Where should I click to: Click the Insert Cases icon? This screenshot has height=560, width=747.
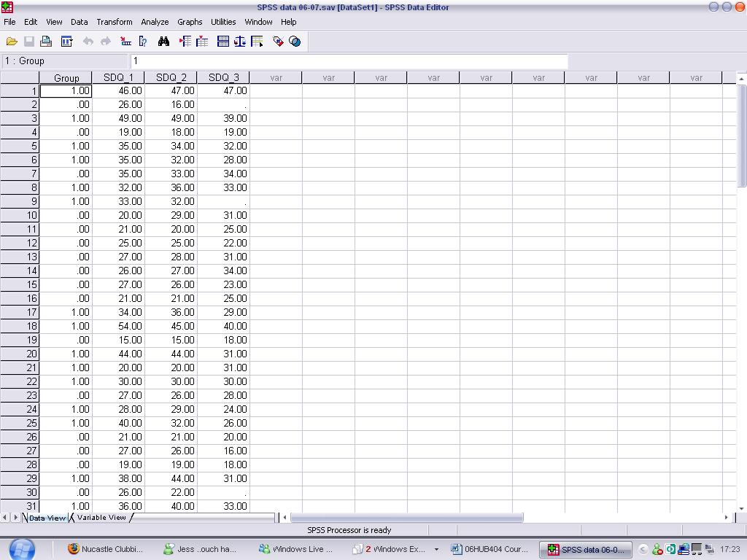click(x=185, y=42)
